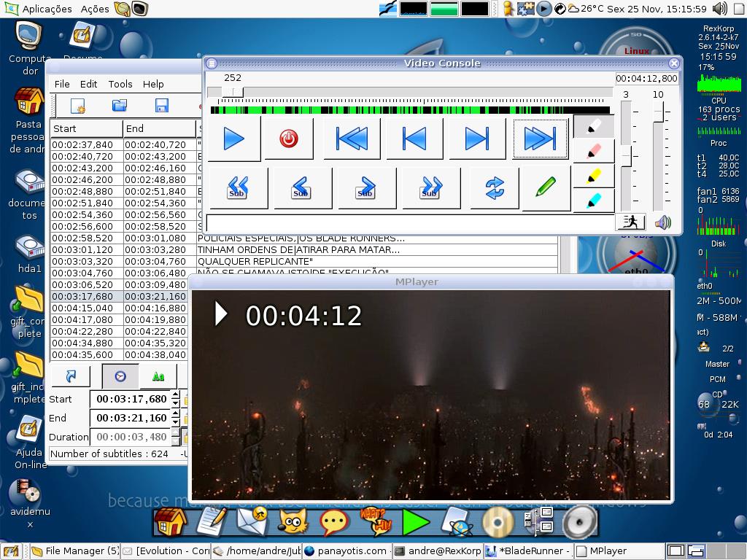Switch to File Manager taskbar window
This screenshot has height=560, width=747.
(75, 551)
